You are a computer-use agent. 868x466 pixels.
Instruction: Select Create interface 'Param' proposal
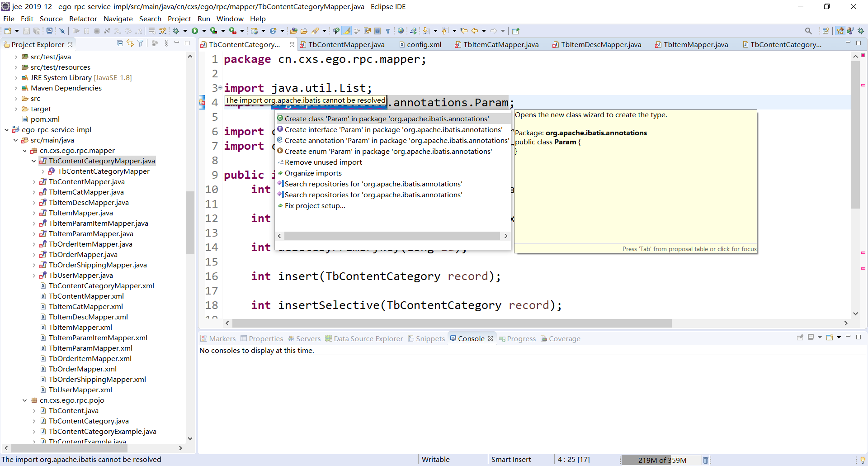click(393, 129)
